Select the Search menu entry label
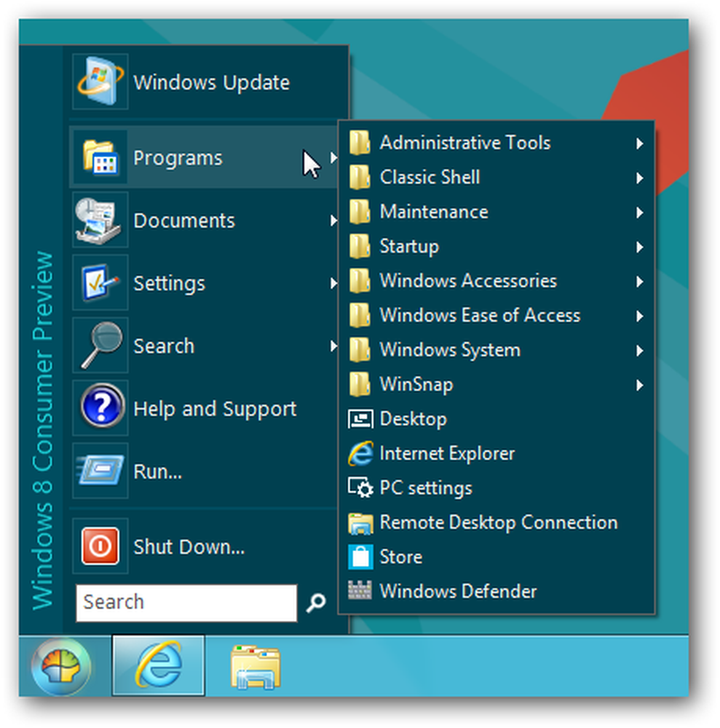 point(164,347)
